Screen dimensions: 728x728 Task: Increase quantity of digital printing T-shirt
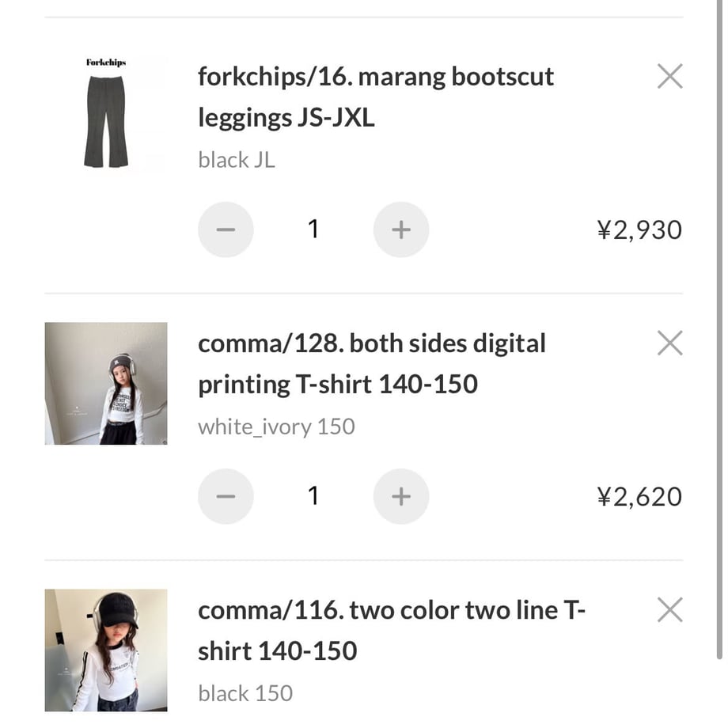[401, 496]
